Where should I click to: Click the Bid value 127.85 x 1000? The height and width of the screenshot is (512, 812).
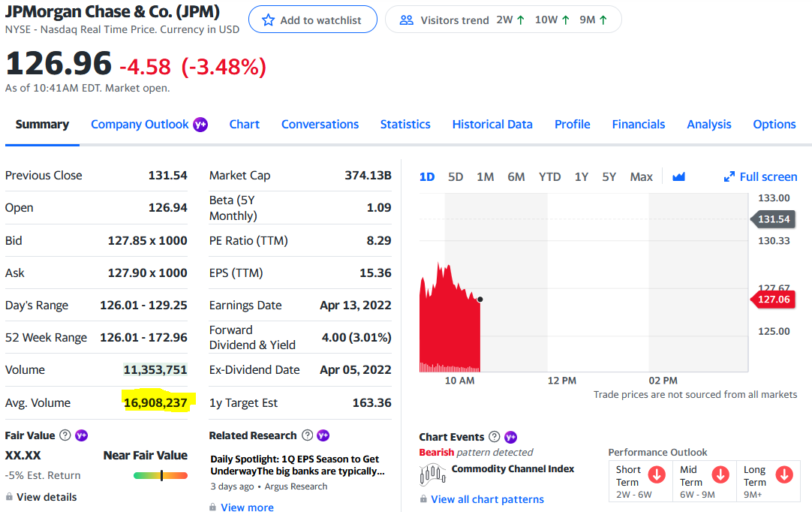point(148,240)
